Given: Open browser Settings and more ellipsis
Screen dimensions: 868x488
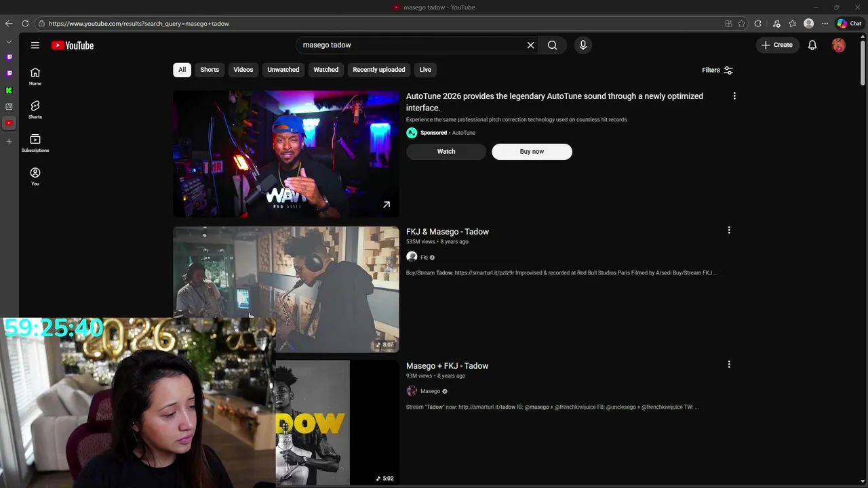Looking at the screenshot, I should [825, 24].
